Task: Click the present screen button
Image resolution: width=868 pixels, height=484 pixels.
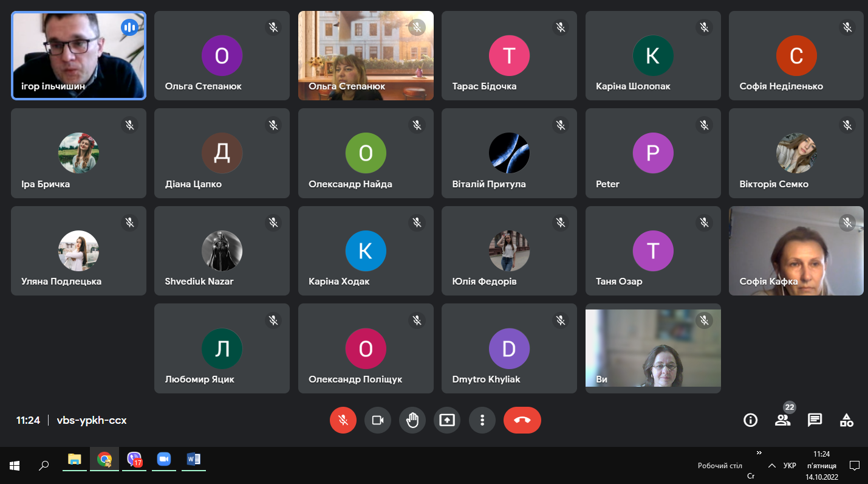Action: [x=447, y=420]
